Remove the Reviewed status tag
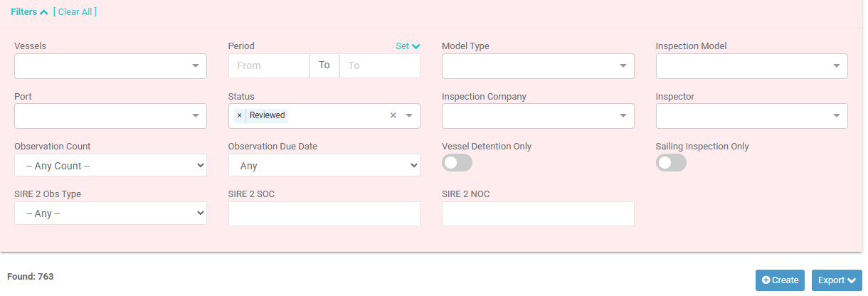Screen dimensions: 868x296 click(239, 115)
